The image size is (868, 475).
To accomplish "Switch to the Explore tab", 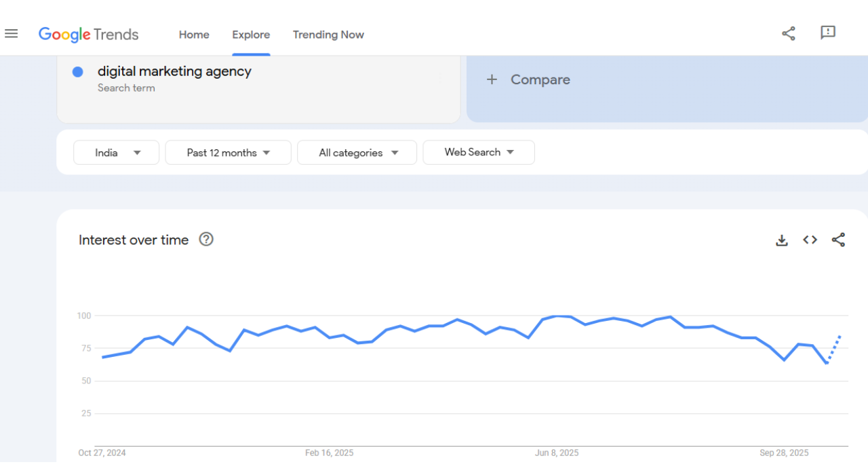I will point(251,34).
